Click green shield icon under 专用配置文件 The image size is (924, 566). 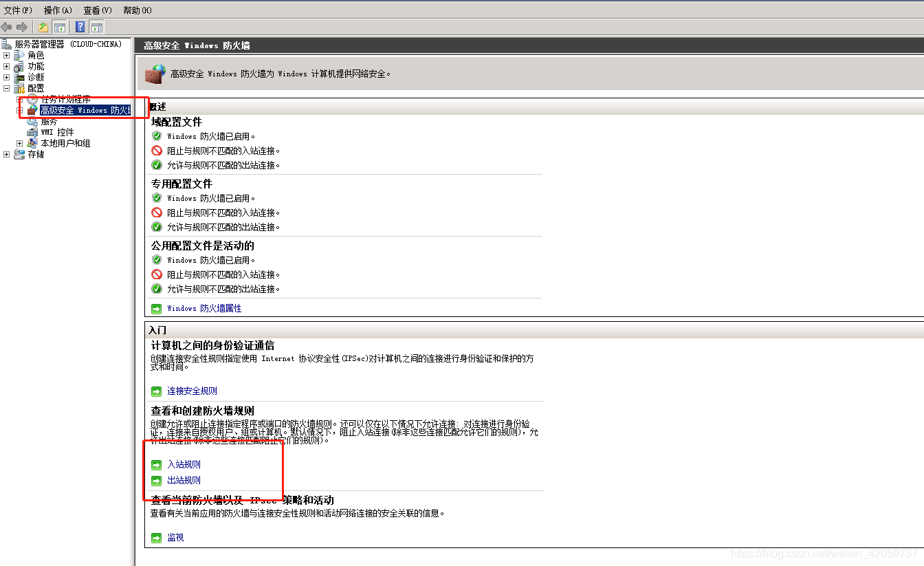tap(157, 198)
